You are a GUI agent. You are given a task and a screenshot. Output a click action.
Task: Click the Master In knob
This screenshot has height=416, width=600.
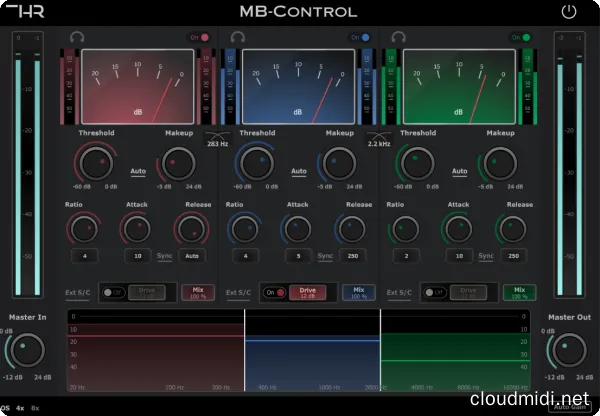pos(27,350)
